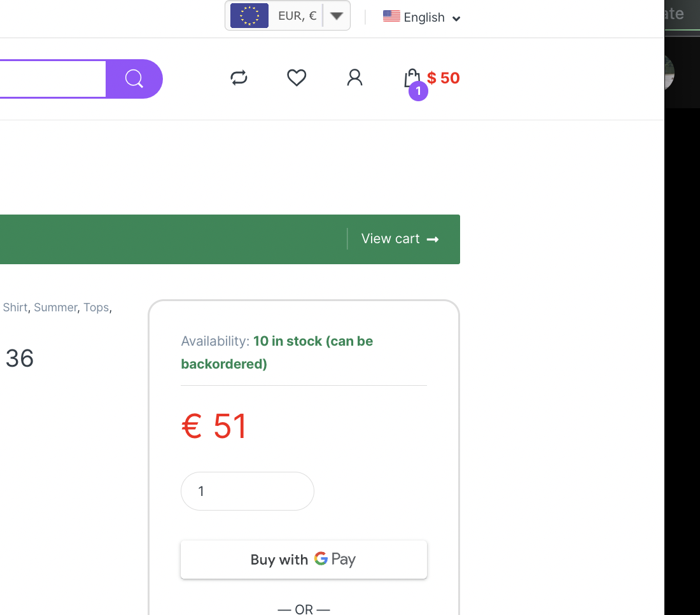Open the Summer tag link
Screen dimensions: 700x615
[55, 307]
